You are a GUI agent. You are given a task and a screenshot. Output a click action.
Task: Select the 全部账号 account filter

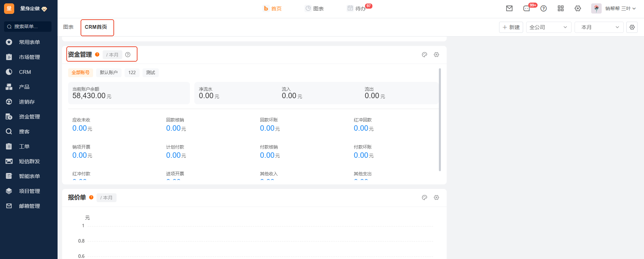[81, 72]
